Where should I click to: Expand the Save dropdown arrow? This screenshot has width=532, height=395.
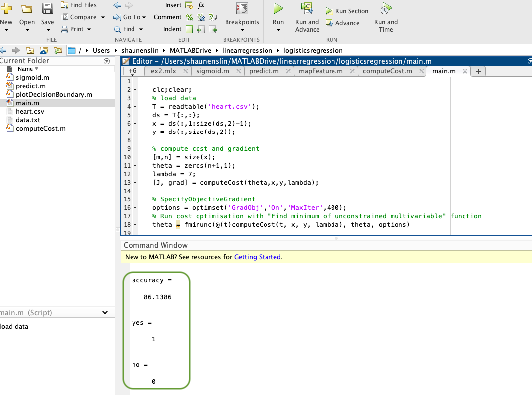[x=48, y=30]
